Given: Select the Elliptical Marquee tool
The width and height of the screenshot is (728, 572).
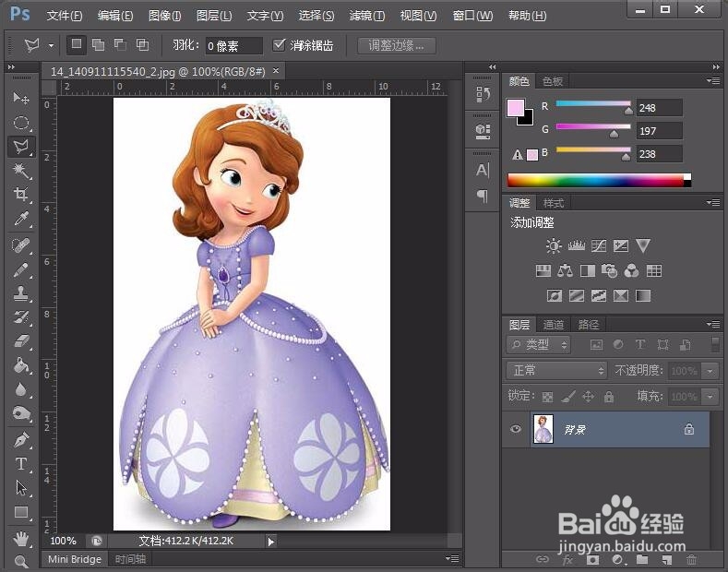Looking at the screenshot, I should click(21, 123).
